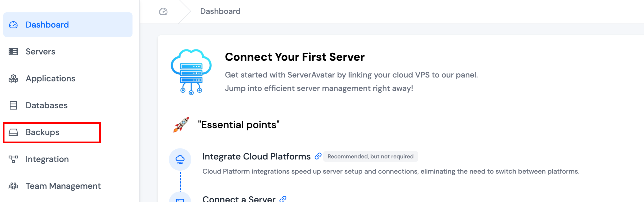This screenshot has width=644, height=202.
Task: Click the Servers rack icon
Action: 13,52
